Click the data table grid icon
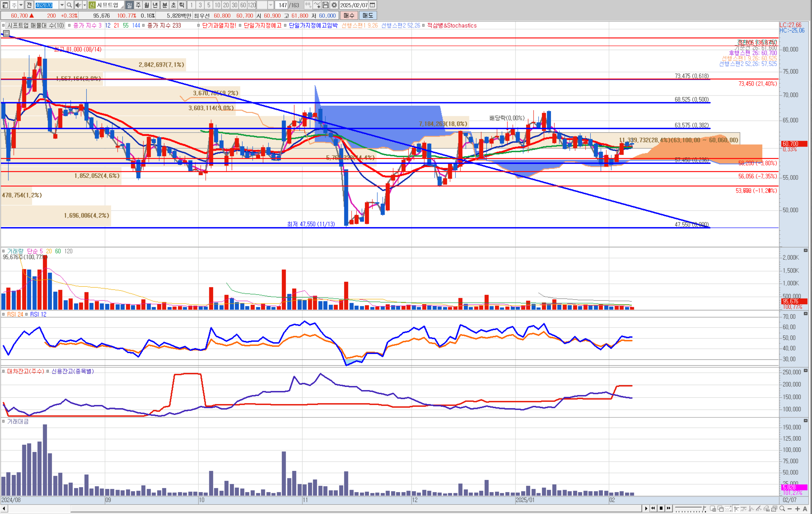The image size is (812, 514). pos(6,33)
